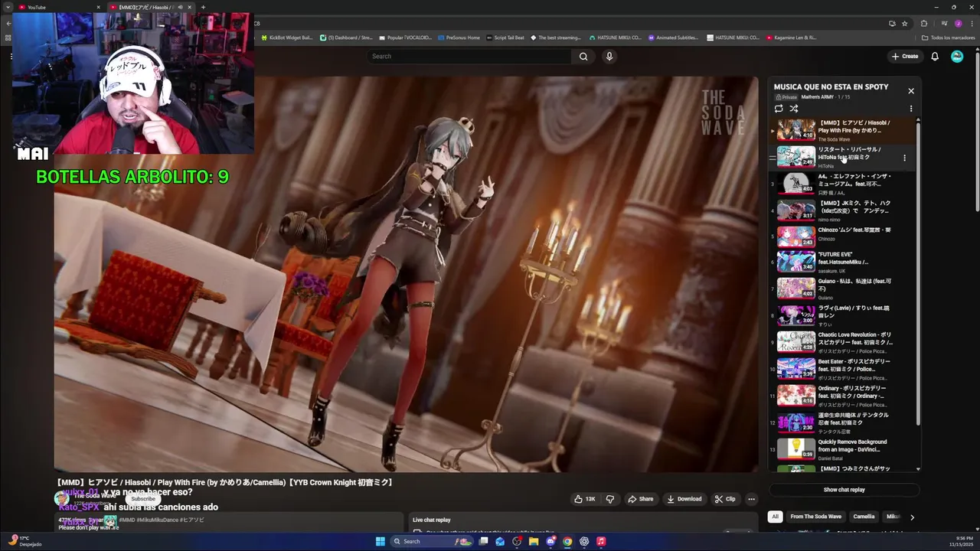Open the Windows Start menu
The height and width of the screenshot is (551, 980).
(381, 542)
